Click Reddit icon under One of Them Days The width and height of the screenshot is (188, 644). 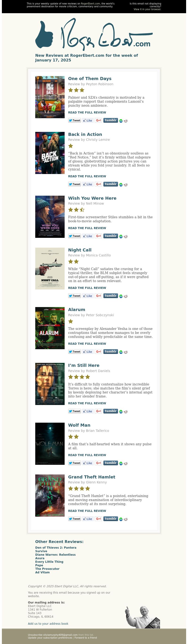125,121
